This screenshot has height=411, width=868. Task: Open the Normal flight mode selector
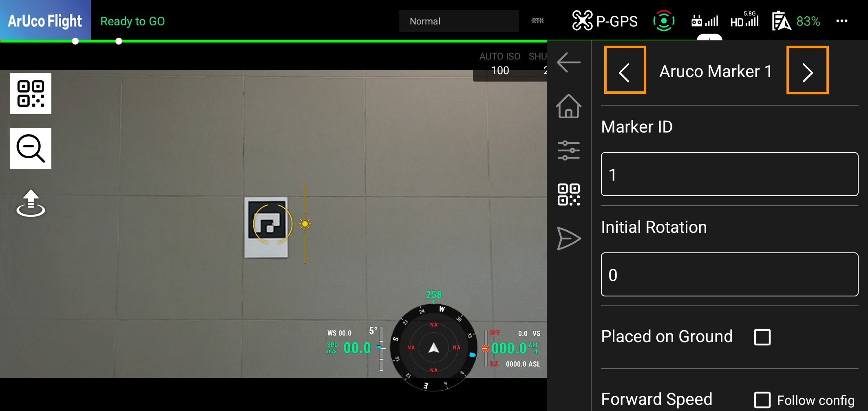458,21
